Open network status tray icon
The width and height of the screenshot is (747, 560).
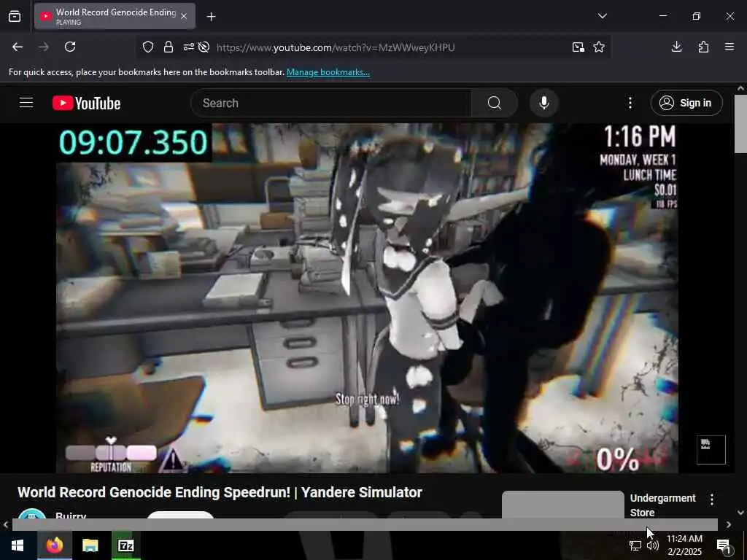[x=635, y=545]
